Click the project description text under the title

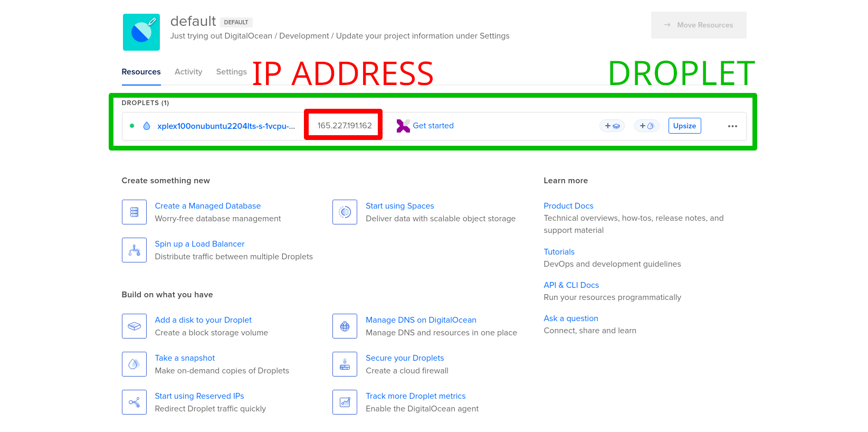pos(340,36)
